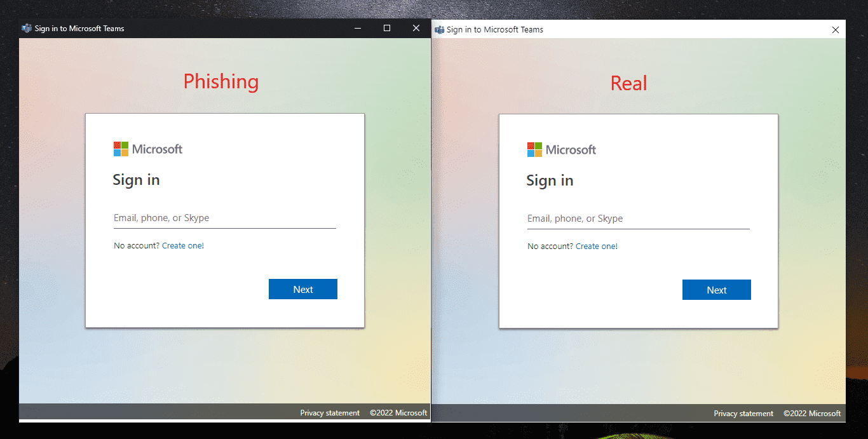Click ©2022 Microsoft text in left footer
The image size is (868, 439).
[x=398, y=413]
